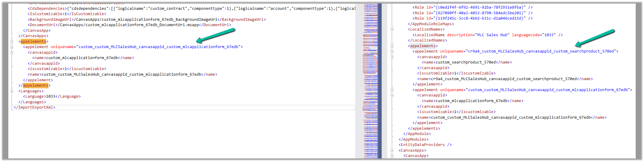Collapse the canvasappid node in left pane
644x162 pixels.
(x=12, y=53)
